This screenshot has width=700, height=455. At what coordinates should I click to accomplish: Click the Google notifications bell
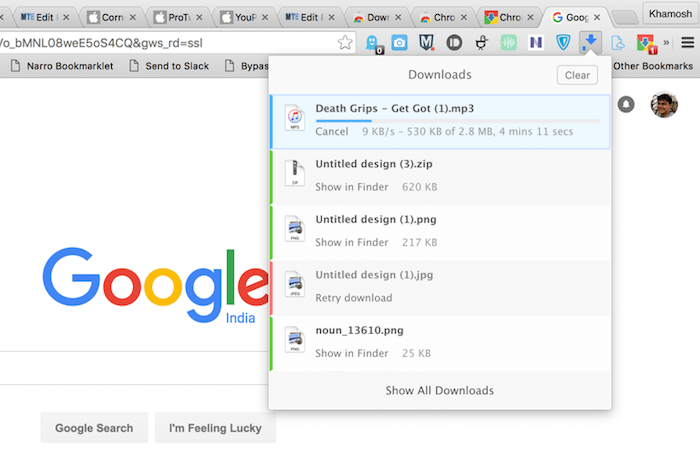626,104
